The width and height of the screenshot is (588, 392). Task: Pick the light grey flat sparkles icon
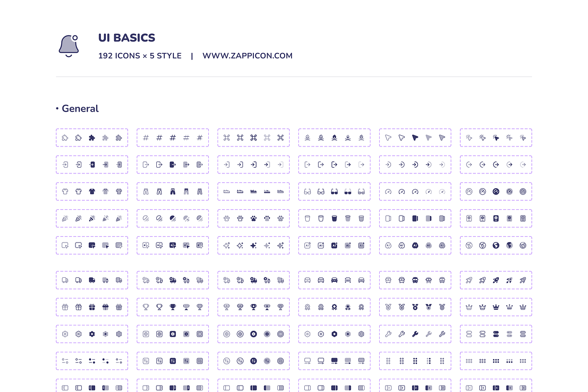point(267,245)
